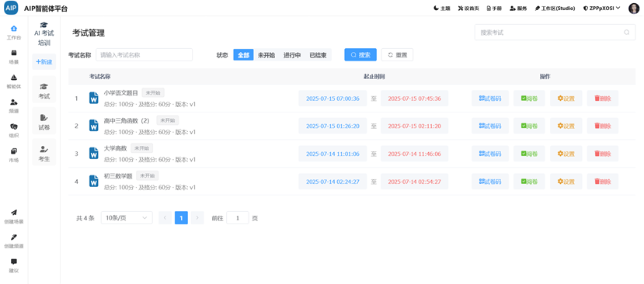Viewport: 644px width, 284px height.
Task: Go to the next page arrow
Action: [x=197, y=218]
